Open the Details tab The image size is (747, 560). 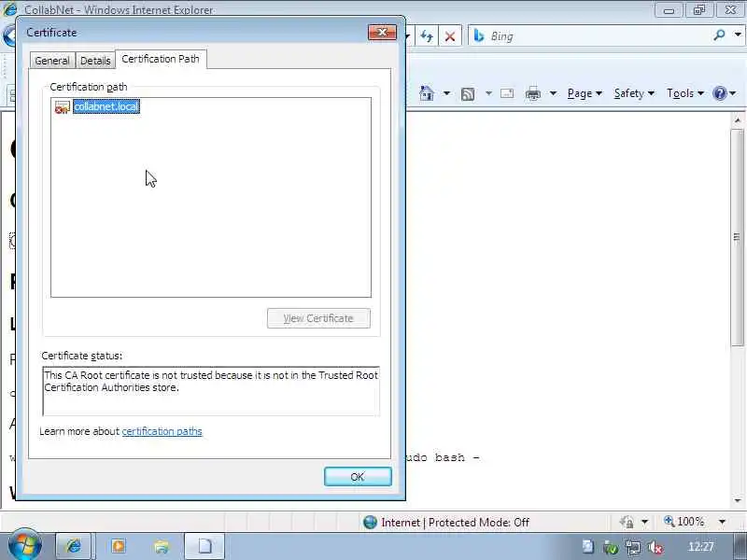click(x=95, y=61)
